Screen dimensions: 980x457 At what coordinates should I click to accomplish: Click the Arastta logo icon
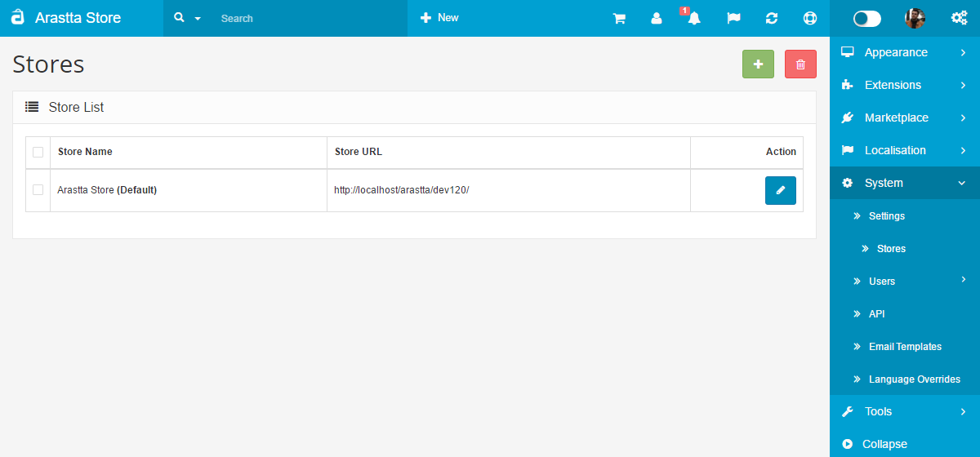click(17, 17)
